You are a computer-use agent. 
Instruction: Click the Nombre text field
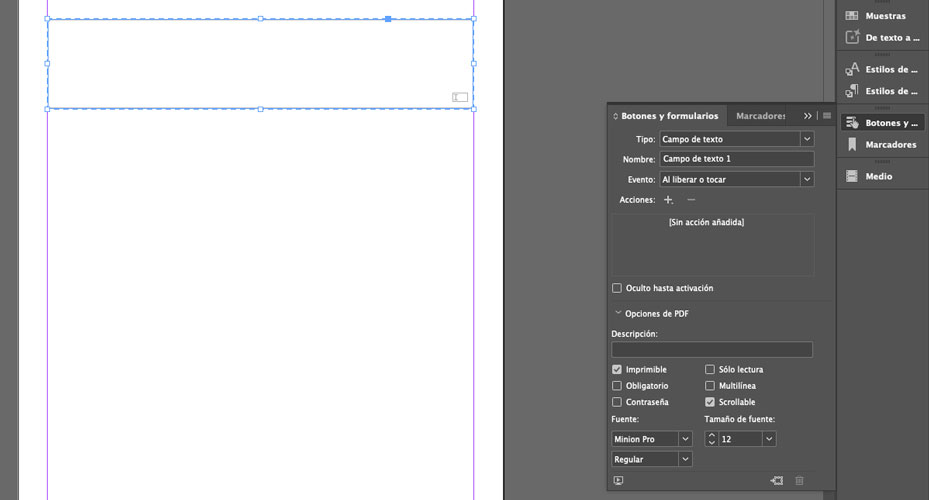tap(736, 159)
